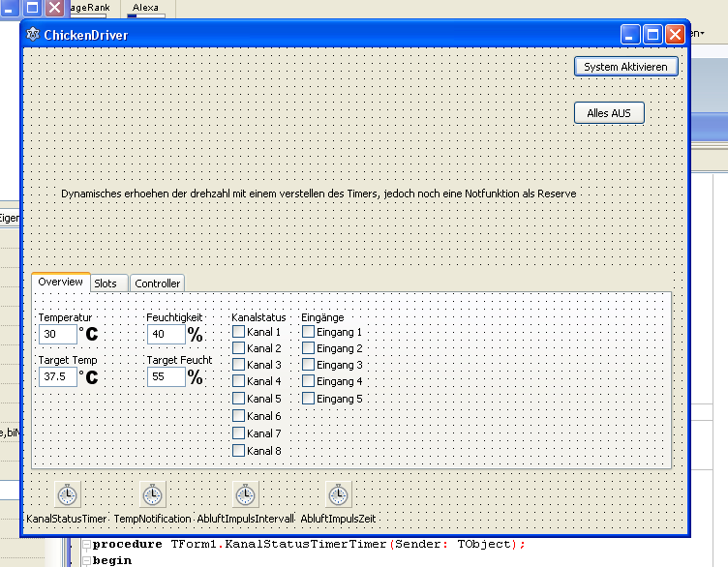Select the Overview tab
Screen dimensions: 728x567
point(60,282)
